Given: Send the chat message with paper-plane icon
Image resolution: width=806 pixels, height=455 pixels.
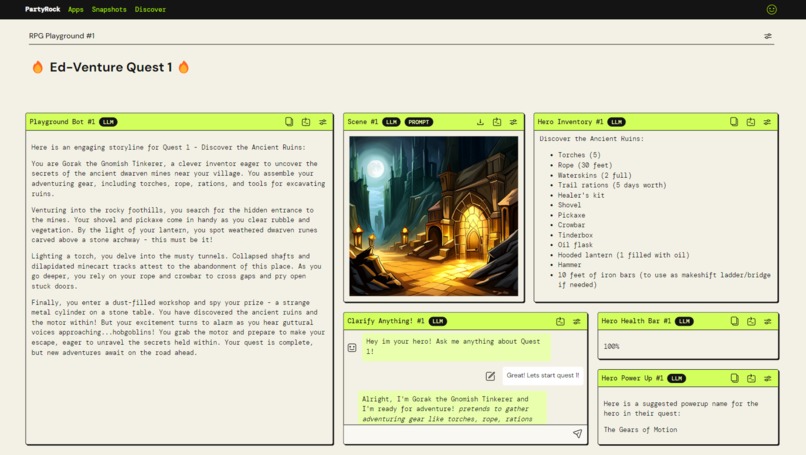Looking at the screenshot, I should click(x=577, y=433).
